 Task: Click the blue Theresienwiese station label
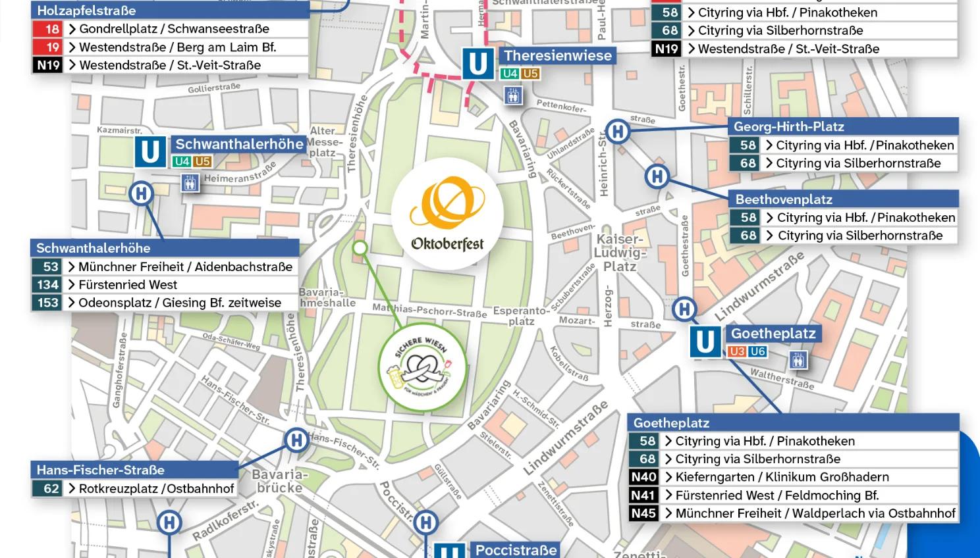558,56
